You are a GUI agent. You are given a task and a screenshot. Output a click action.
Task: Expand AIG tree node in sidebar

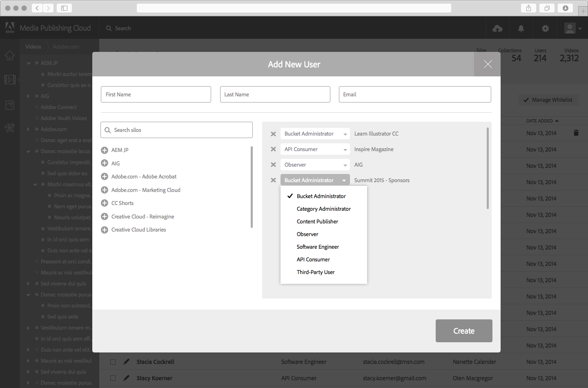click(28, 96)
